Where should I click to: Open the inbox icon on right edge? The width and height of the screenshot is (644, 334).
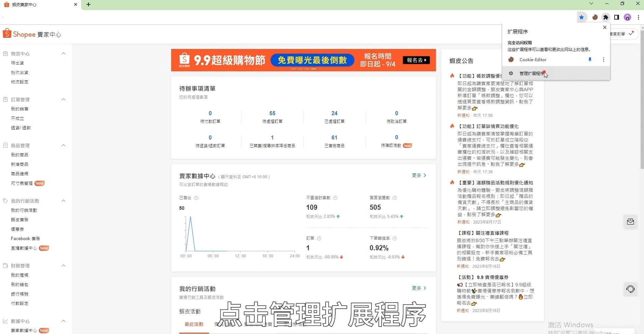click(630, 222)
